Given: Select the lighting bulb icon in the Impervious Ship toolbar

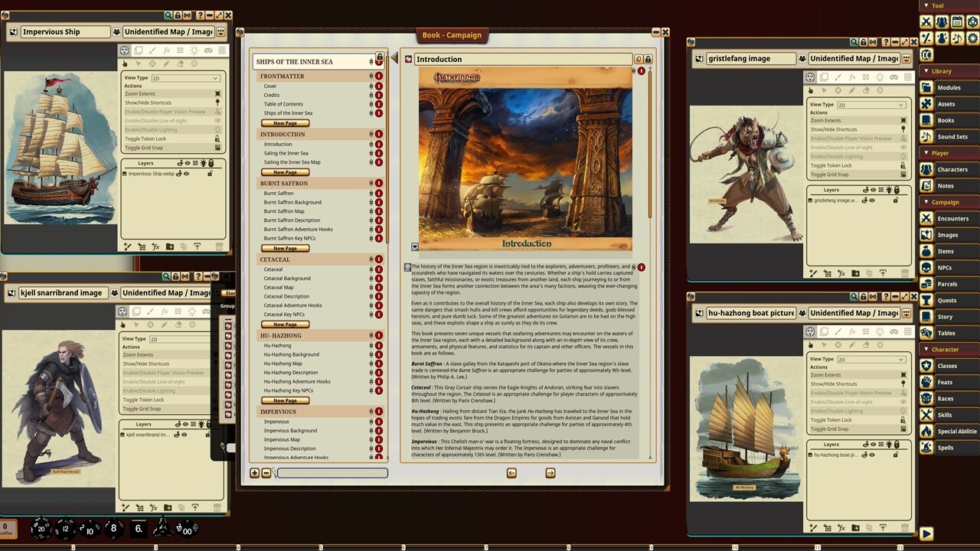Looking at the screenshot, I should pos(194,51).
